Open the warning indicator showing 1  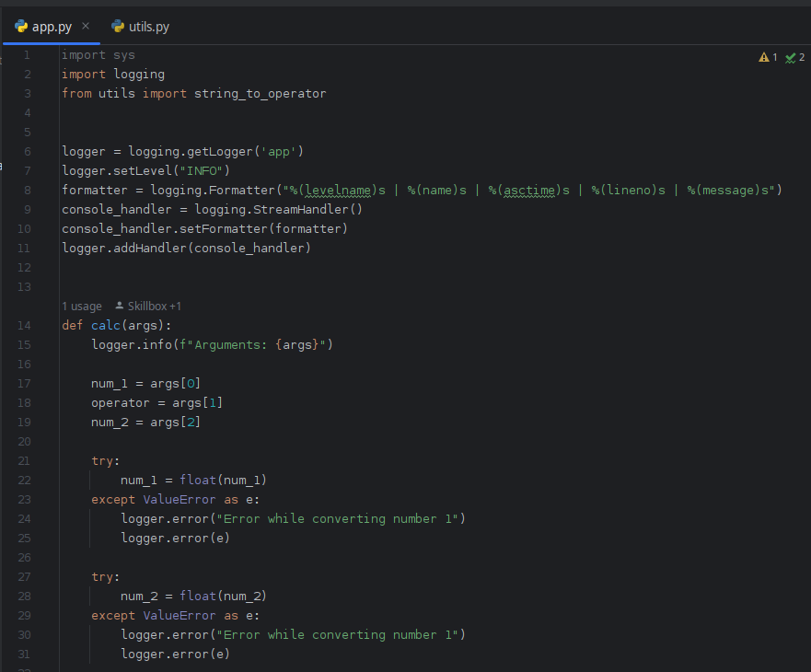(x=768, y=57)
